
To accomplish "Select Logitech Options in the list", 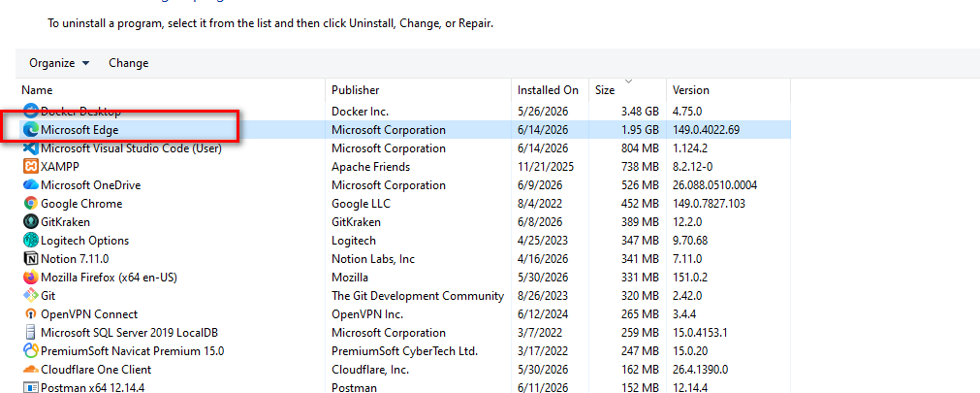I will (84, 241).
